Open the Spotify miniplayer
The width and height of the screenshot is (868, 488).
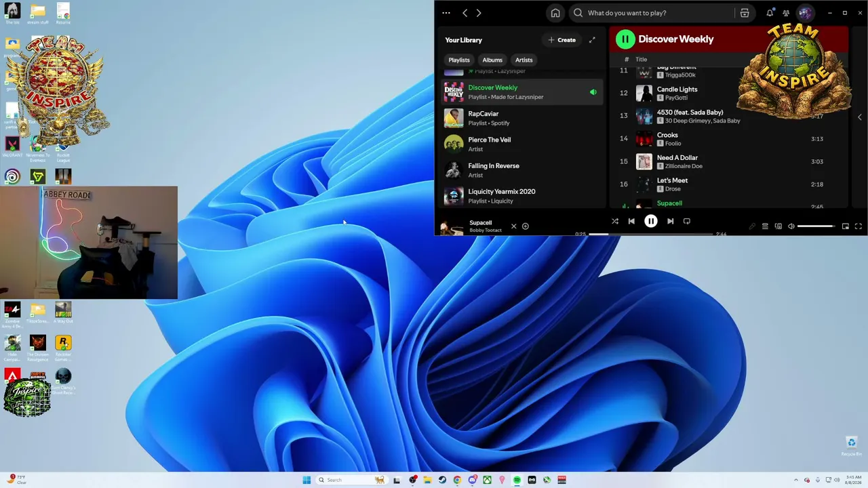846,226
